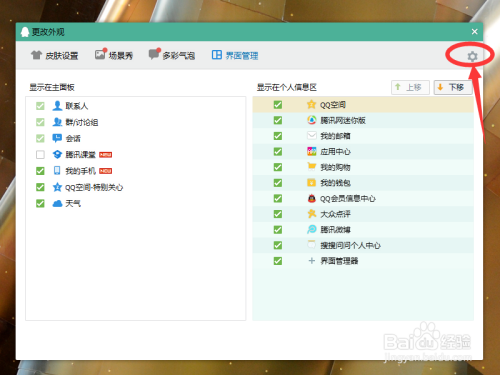Click the QQ penguin logo in title bar
500x375 pixels.
coord(25,32)
